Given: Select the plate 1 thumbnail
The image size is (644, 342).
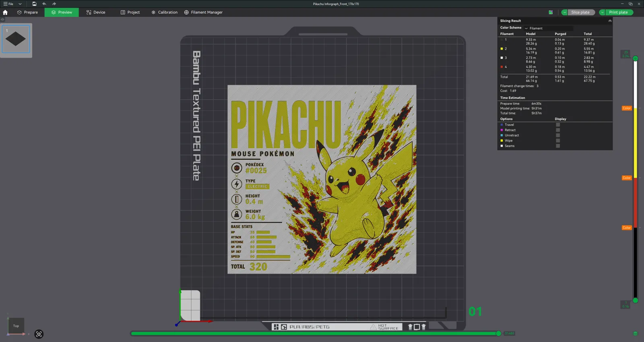Looking at the screenshot, I should click(16, 39).
